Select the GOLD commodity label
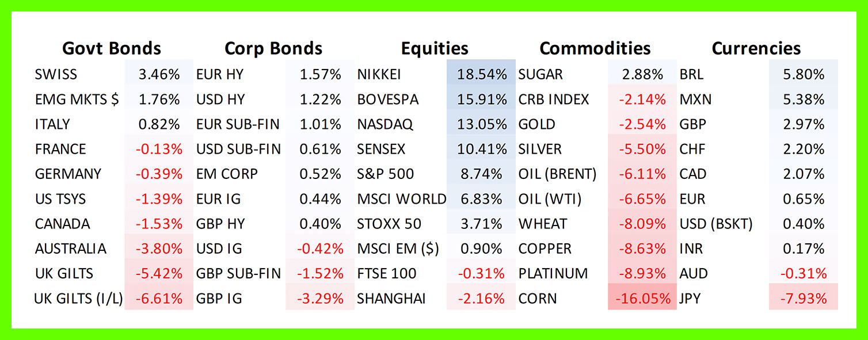This screenshot has height=340, width=868. click(x=536, y=124)
